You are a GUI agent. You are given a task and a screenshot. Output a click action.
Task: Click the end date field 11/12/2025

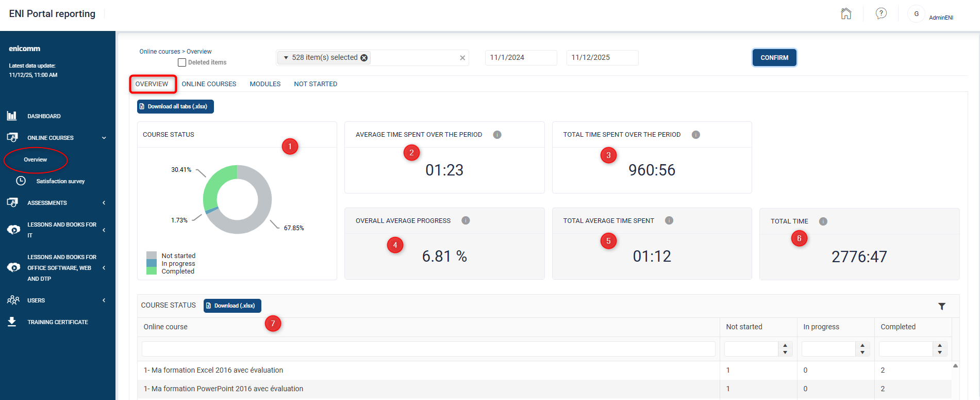(602, 58)
